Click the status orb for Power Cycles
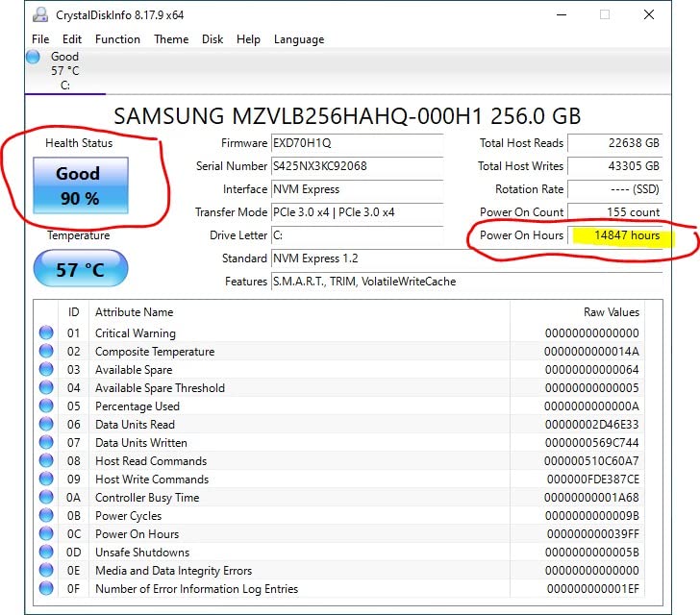The image size is (700, 615). pyautogui.click(x=46, y=515)
